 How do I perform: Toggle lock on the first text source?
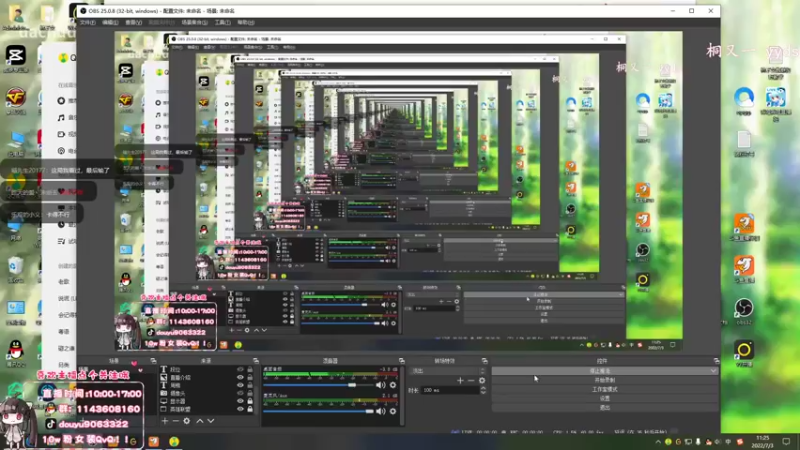point(250,369)
